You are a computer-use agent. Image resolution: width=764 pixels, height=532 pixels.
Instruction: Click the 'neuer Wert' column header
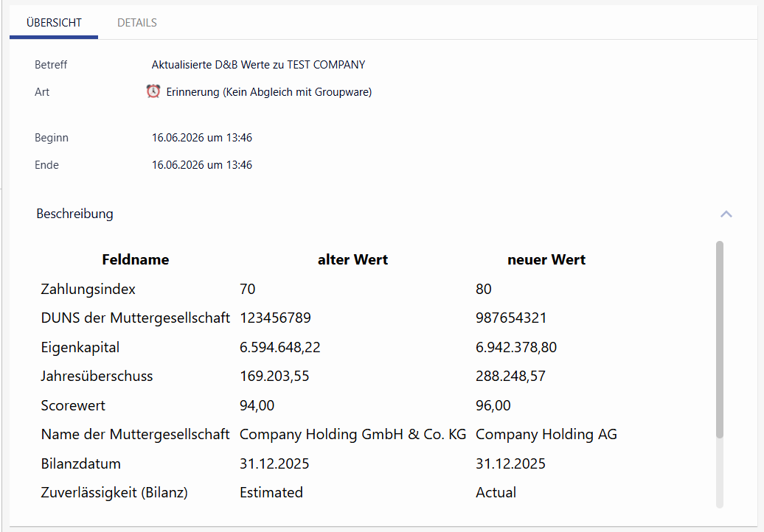[x=546, y=259]
